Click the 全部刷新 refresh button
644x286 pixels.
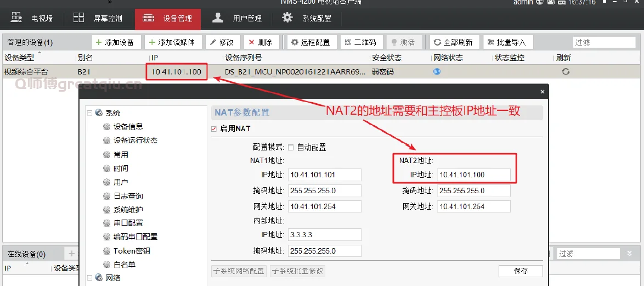(454, 42)
